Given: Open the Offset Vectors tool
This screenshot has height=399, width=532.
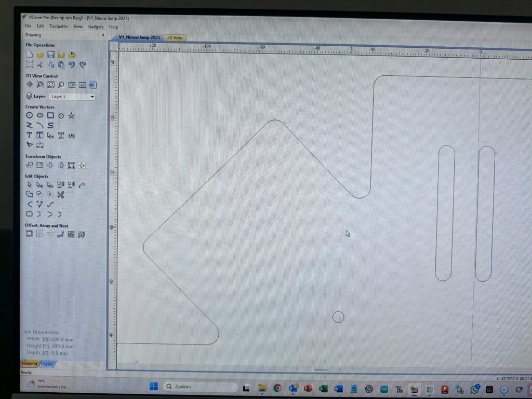Looking at the screenshot, I should pyautogui.click(x=30, y=234).
